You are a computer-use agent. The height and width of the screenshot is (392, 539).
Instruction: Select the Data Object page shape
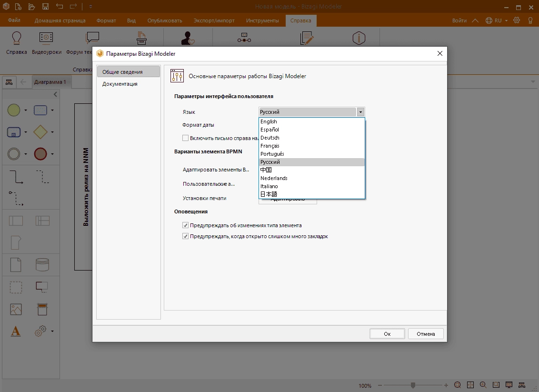(x=16, y=265)
